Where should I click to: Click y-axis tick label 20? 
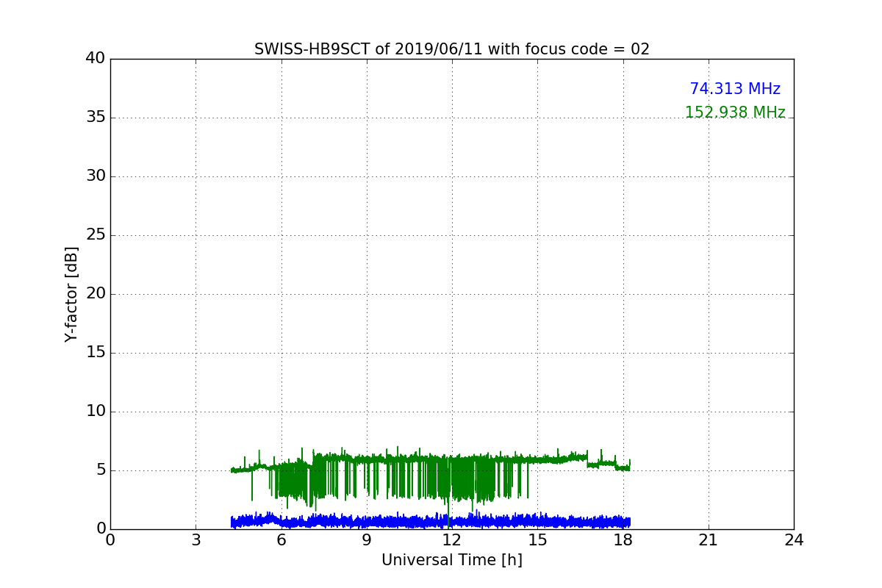pos(96,294)
